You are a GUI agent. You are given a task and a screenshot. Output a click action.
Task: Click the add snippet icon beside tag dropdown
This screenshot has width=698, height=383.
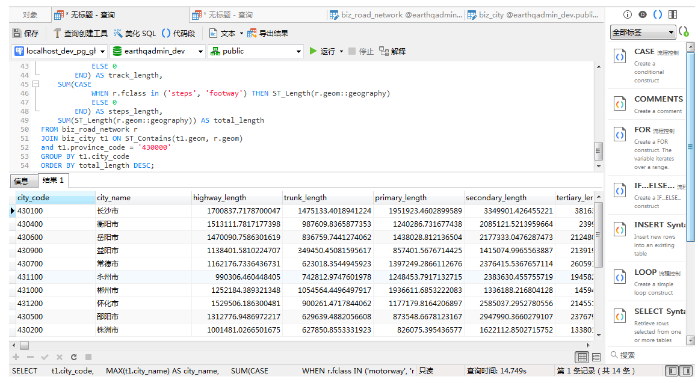click(684, 32)
